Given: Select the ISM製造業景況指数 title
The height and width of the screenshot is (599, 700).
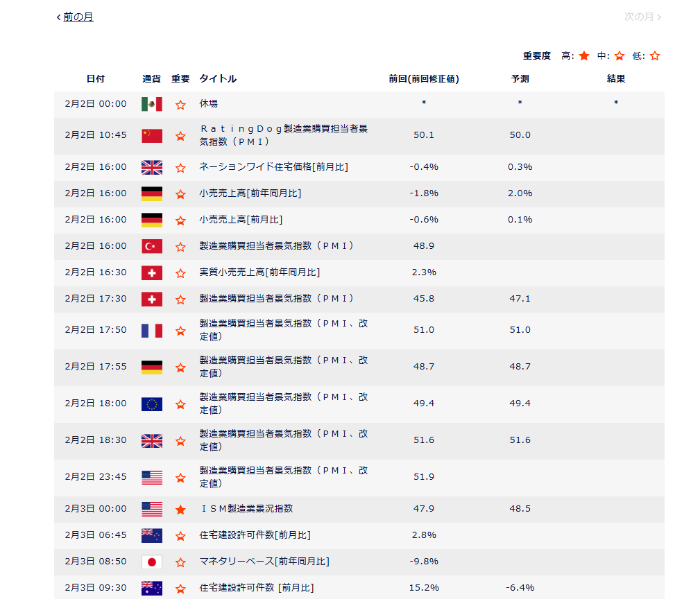Looking at the screenshot, I should tap(246, 509).
